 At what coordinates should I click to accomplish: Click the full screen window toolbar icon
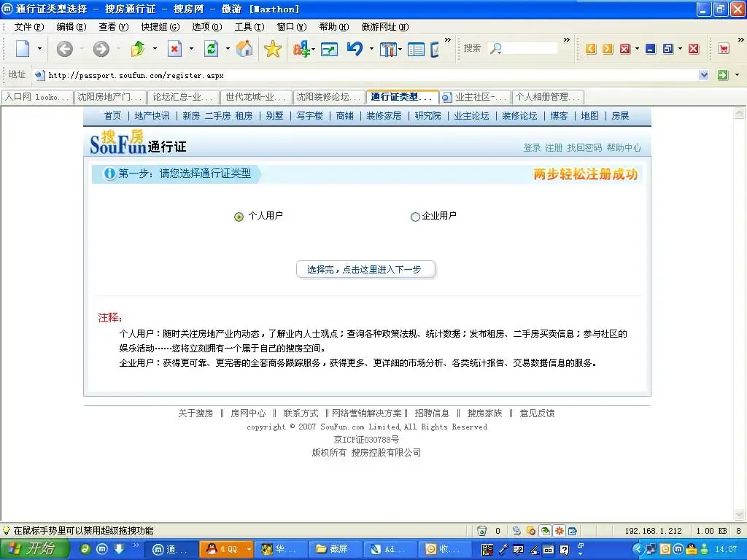coord(329,49)
